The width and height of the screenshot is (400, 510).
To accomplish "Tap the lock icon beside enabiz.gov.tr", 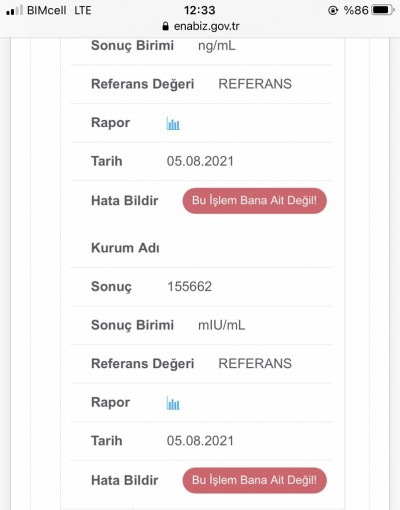I will 165,26.
